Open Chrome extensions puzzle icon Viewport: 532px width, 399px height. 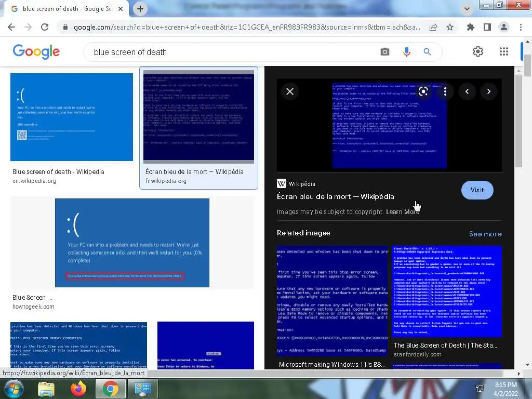point(470,27)
